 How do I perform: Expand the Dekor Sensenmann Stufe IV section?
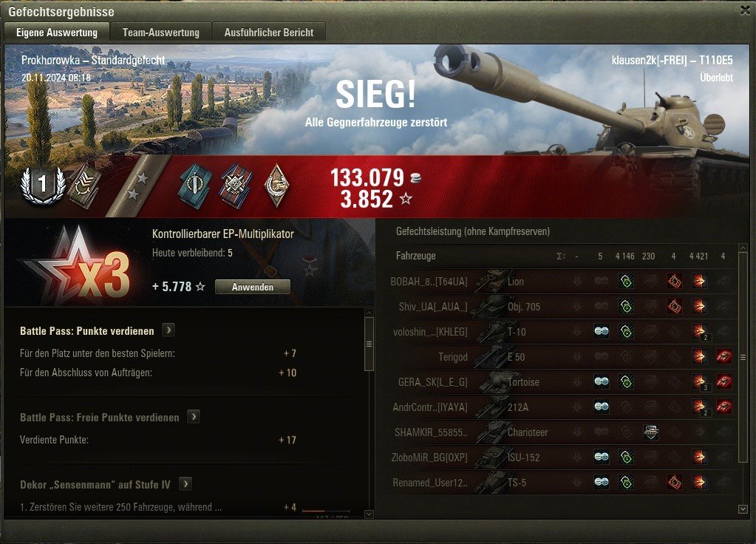[x=185, y=483]
